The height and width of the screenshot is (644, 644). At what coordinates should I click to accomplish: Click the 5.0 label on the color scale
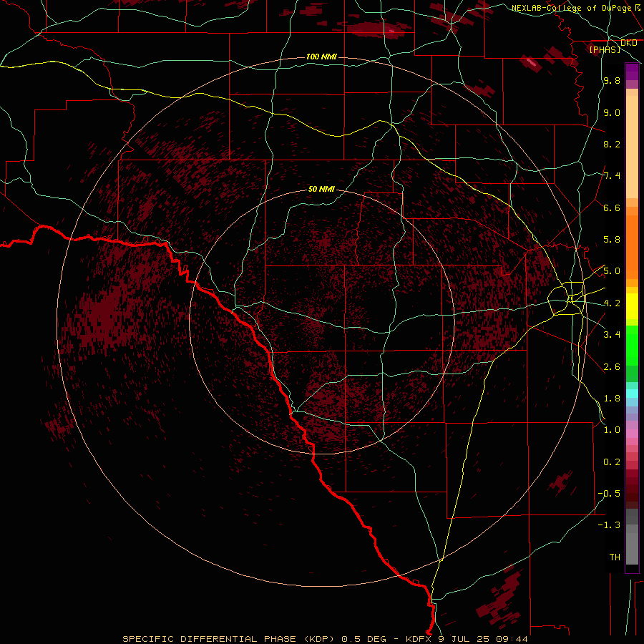612,271
